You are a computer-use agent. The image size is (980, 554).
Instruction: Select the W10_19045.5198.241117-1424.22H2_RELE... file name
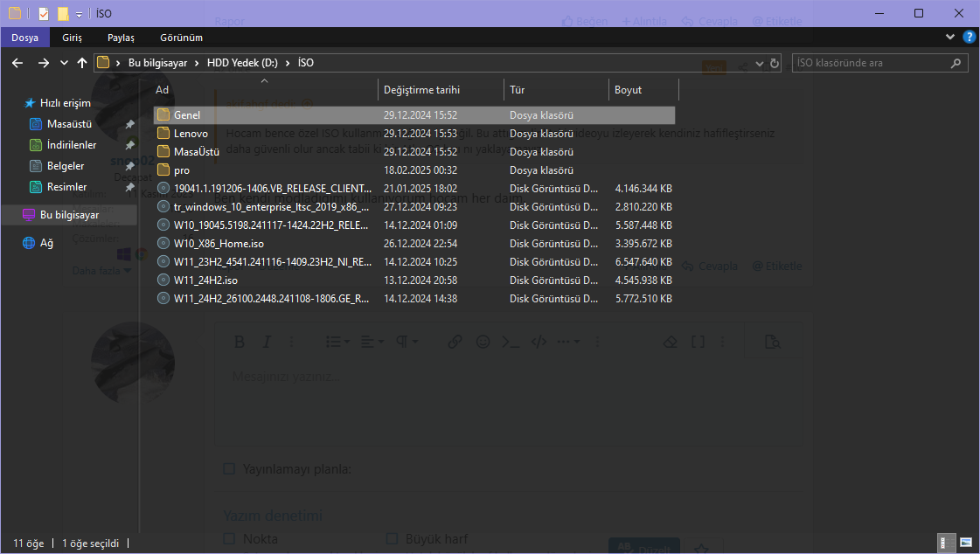[271, 225]
